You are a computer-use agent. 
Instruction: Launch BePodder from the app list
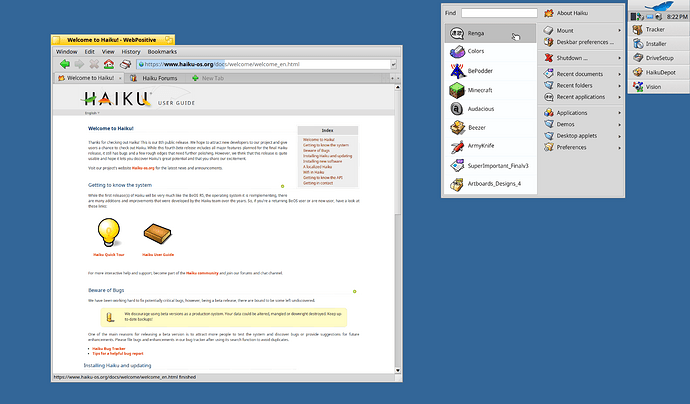click(490, 71)
